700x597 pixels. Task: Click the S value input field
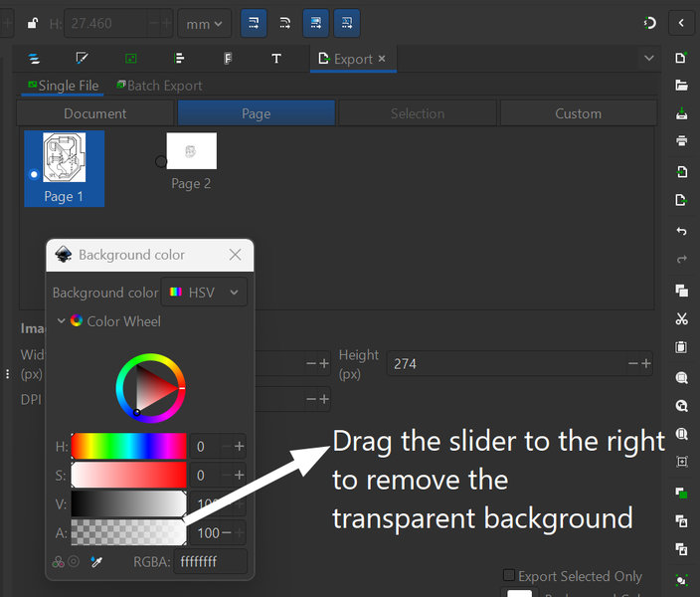206,475
